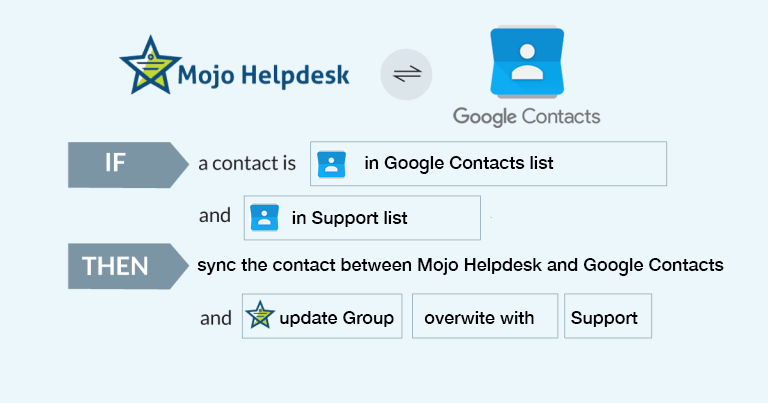Viewport: 768px width, 403px height.
Task: Click the 'Mojo Helpdesk' title text
Action: 263,76
